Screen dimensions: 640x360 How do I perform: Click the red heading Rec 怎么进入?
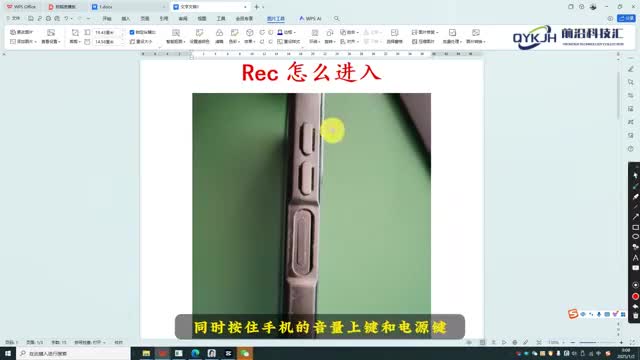pyautogui.click(x=311, y=72)
